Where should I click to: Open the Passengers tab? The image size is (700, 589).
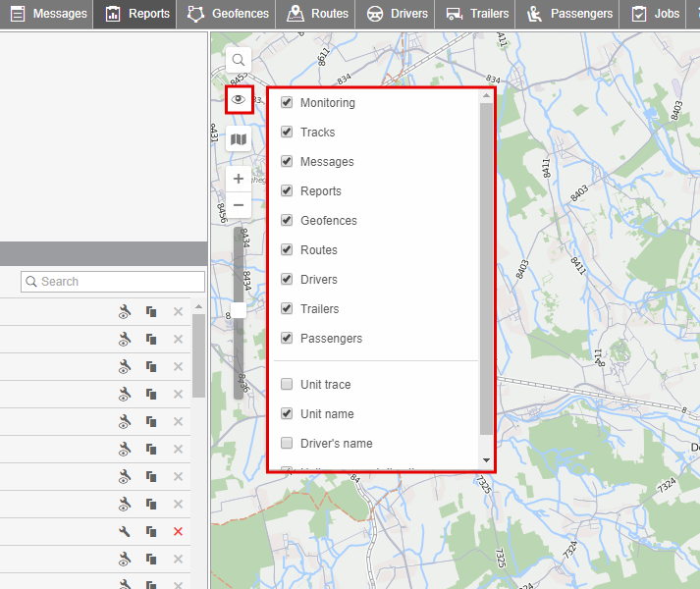point(570,14)
